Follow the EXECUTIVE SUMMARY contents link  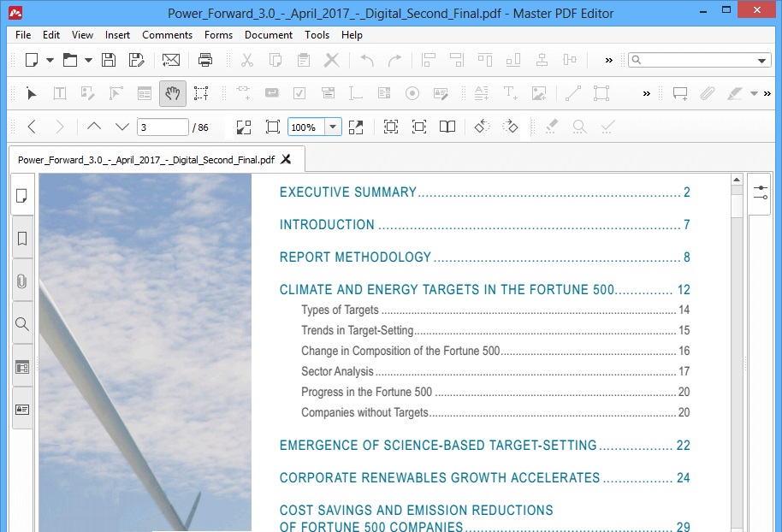pos(484,192)
